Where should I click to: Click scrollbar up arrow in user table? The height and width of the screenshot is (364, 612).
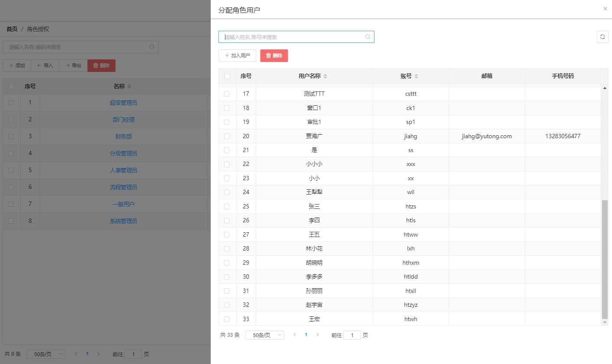[605, 88]
